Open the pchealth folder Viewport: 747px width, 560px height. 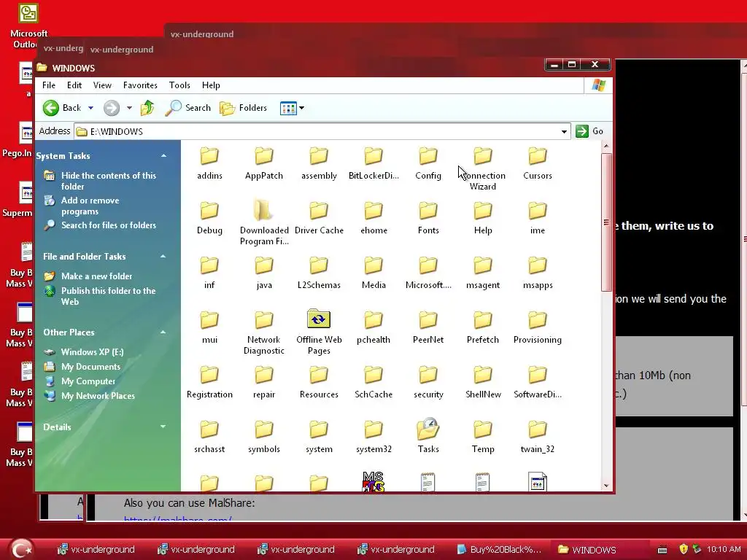pyautogui.click(x=373, y=327)
